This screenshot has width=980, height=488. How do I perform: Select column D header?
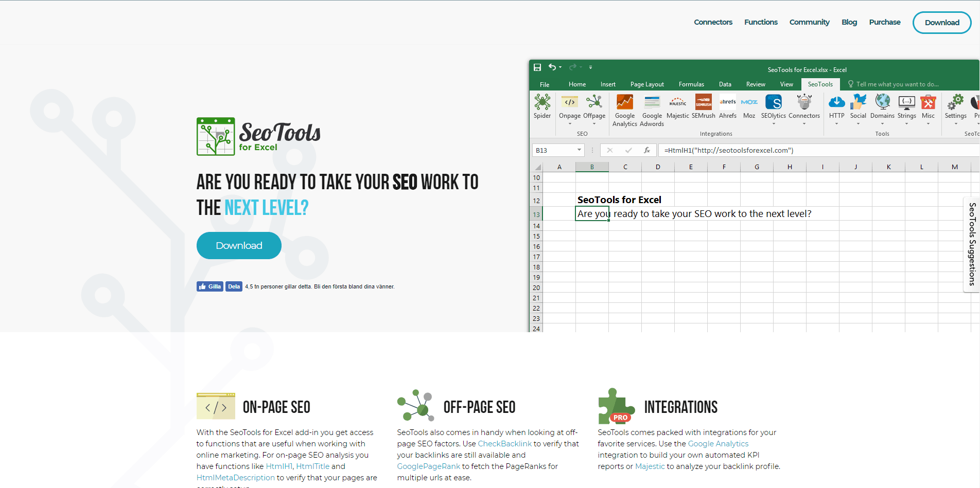(658, 167)
